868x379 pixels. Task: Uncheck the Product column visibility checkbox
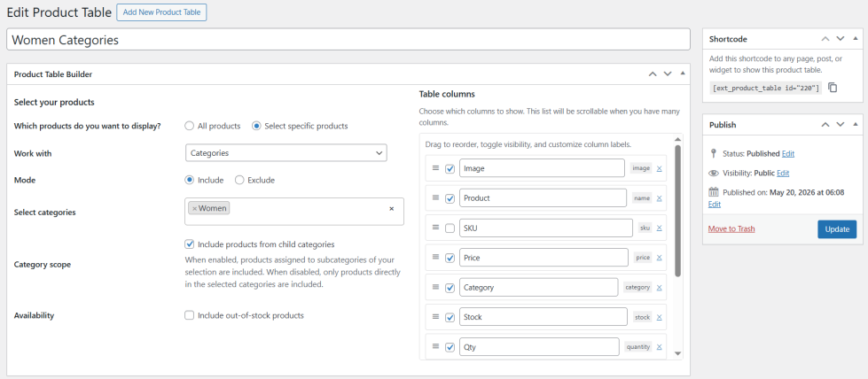450,198
